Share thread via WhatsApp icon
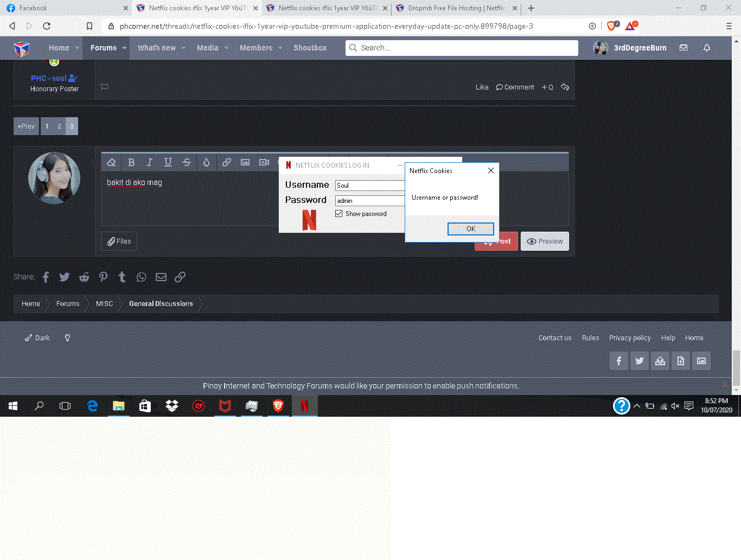741x560 pixels. click(142, 277)
